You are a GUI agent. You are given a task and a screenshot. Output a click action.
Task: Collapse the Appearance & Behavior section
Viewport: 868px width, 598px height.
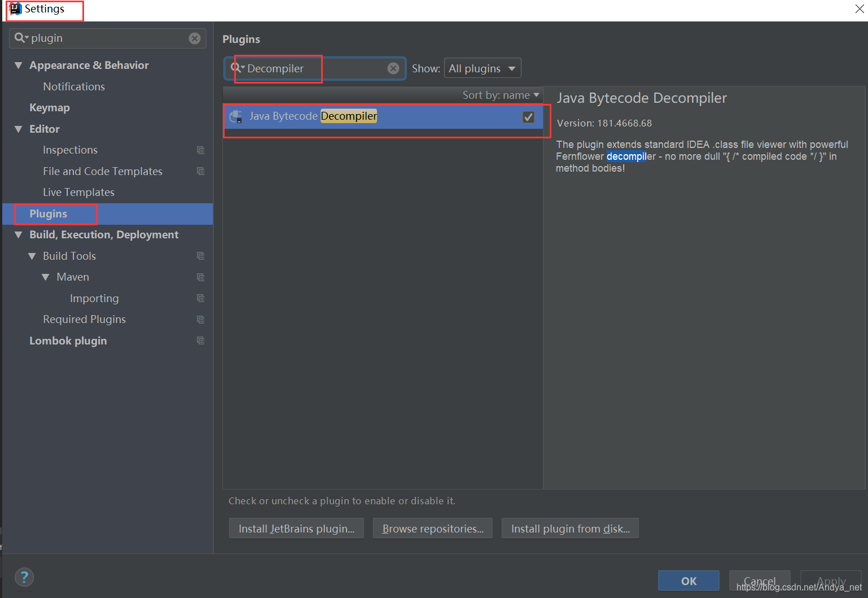click(19, 66)
